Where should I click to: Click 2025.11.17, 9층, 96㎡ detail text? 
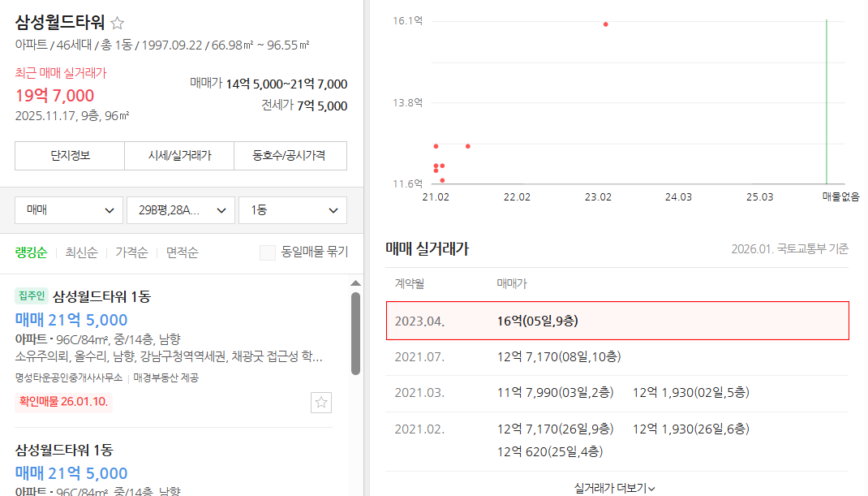[72, 116]
